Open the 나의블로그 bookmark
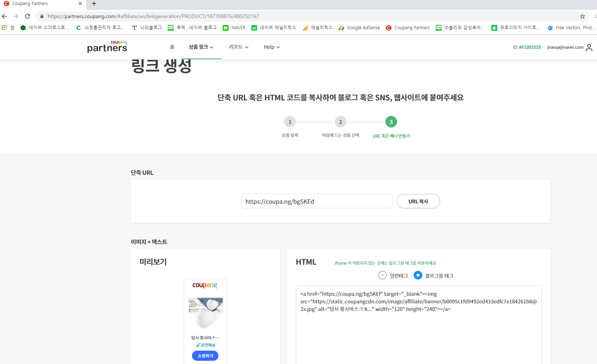Image resolution: width=597 pixels, height=364 pixels. point(147,27)
